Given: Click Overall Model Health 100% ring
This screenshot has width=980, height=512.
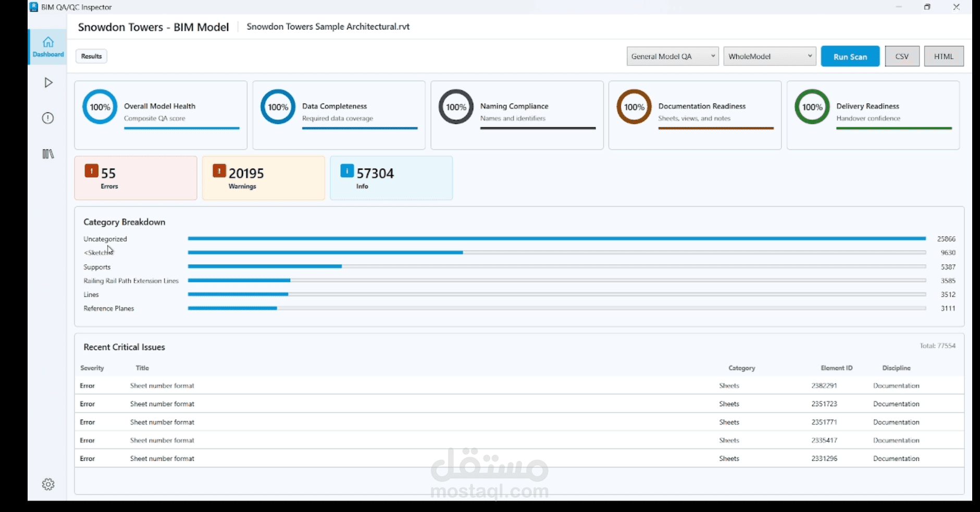Looking at the screenshot, I should [x=100, y=107].
